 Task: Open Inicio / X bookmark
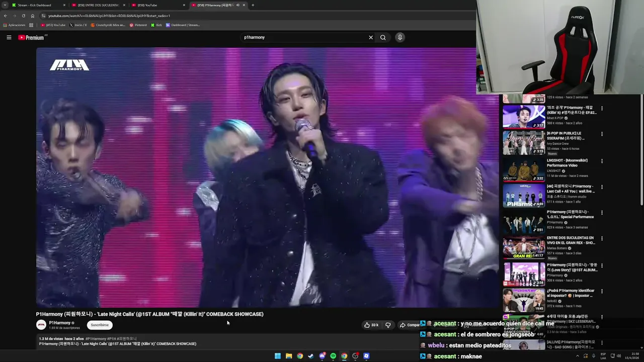[78, 25]
